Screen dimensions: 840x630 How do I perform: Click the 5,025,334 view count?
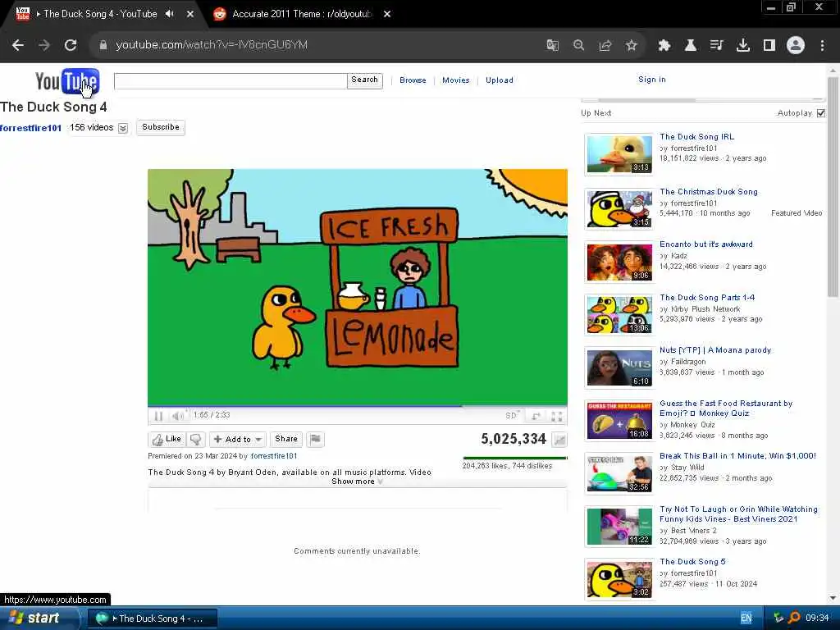coord(514,440)
